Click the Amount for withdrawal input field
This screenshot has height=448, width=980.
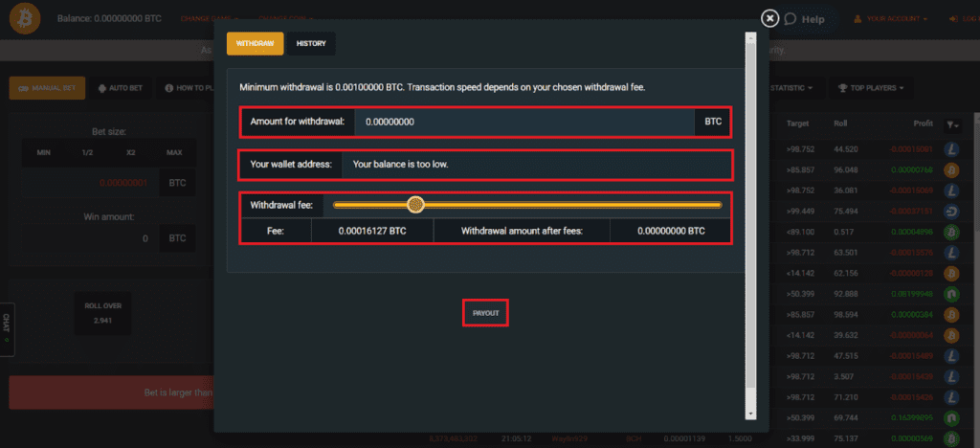pos(524,122)
